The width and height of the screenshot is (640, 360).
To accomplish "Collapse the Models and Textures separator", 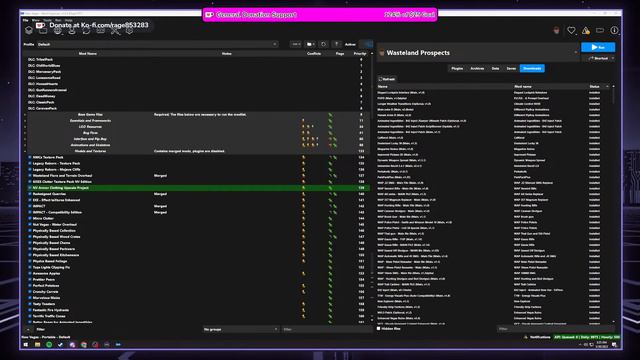I will click(x=25, y=151).
